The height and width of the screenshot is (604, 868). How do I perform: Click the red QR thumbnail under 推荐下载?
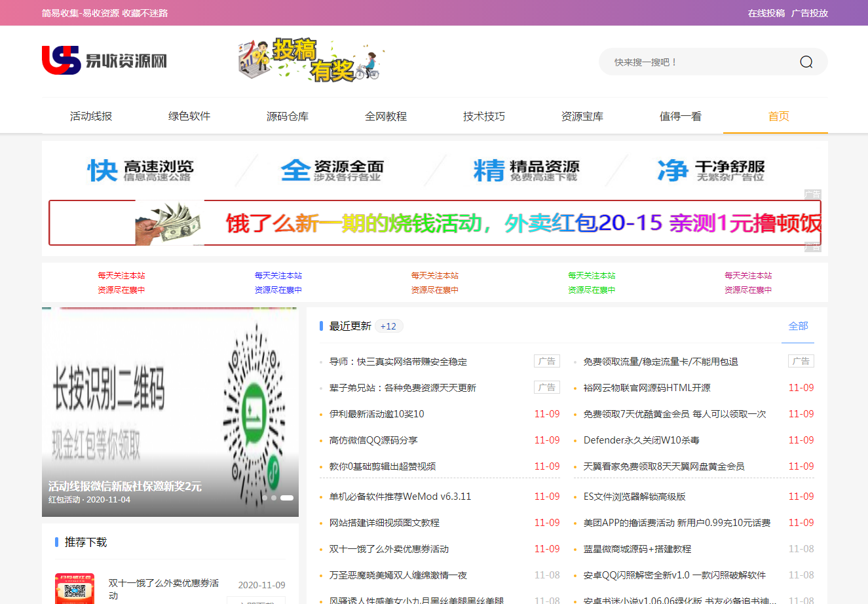(75, 588)
